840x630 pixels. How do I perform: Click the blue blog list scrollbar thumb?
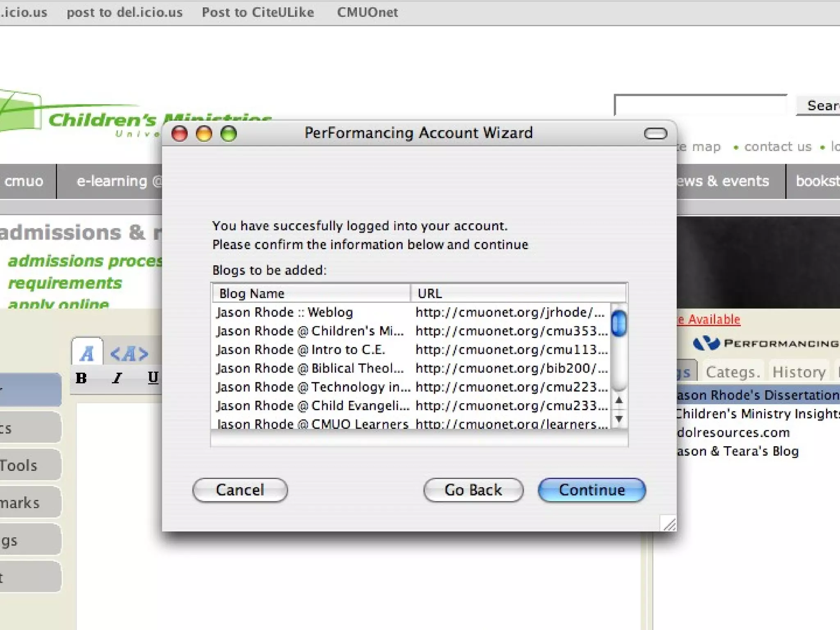click(x=619, y=323)
